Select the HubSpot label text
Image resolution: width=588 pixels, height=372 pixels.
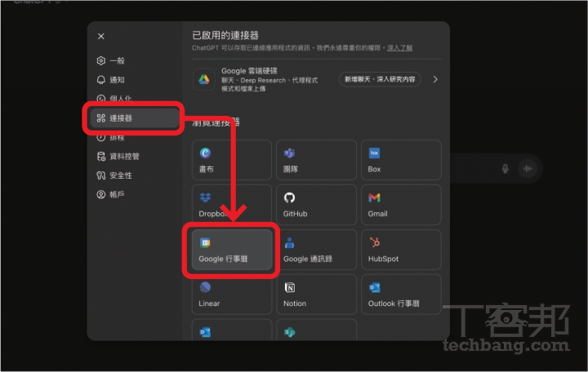click(383, 259)
